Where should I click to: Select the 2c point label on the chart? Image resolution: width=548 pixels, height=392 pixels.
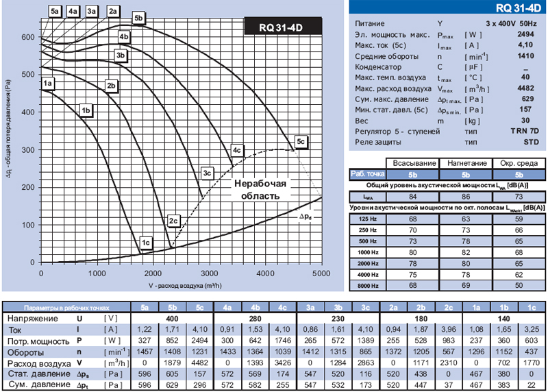pyautogui.click(x=173, y=221)
